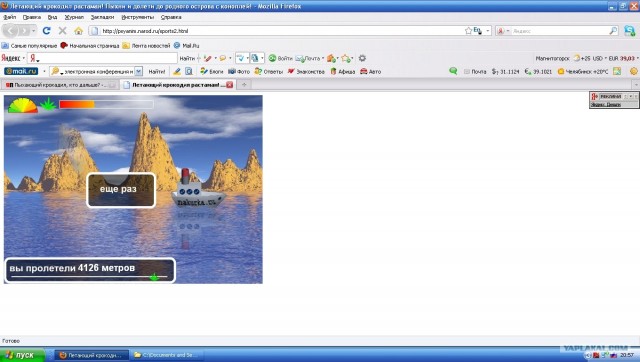The width and height of the screenshot is (640, 362).
Task: Open the Skype toolbar icon
Action: [629, 31]
